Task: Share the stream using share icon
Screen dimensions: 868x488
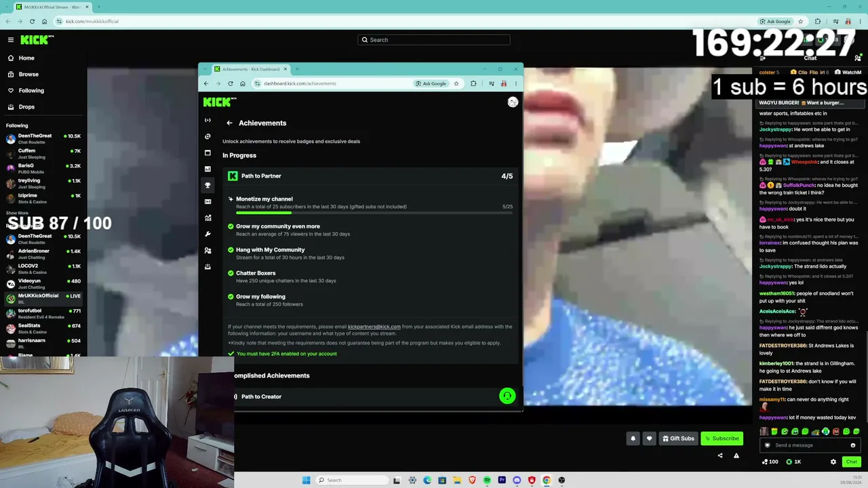Action: 720,455
